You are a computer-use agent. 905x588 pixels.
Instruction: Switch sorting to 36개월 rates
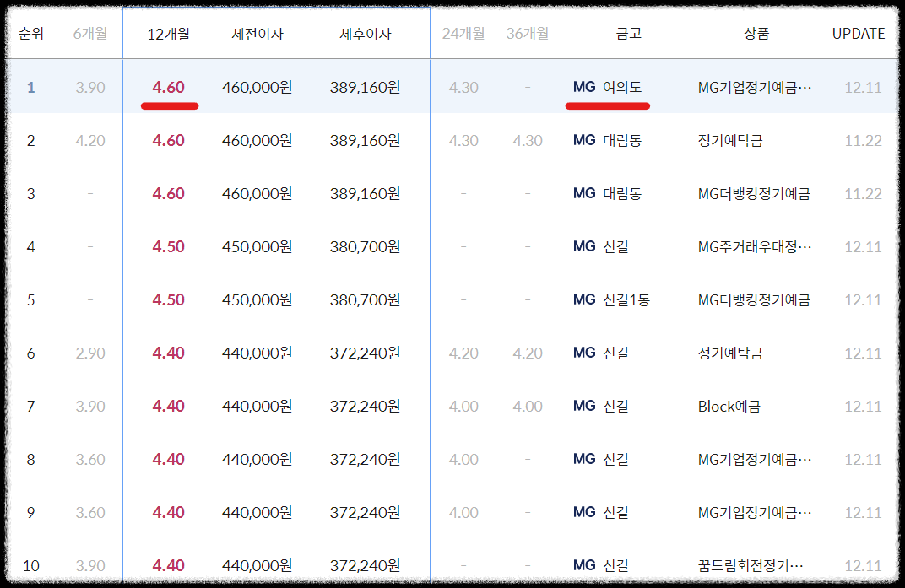527,34
